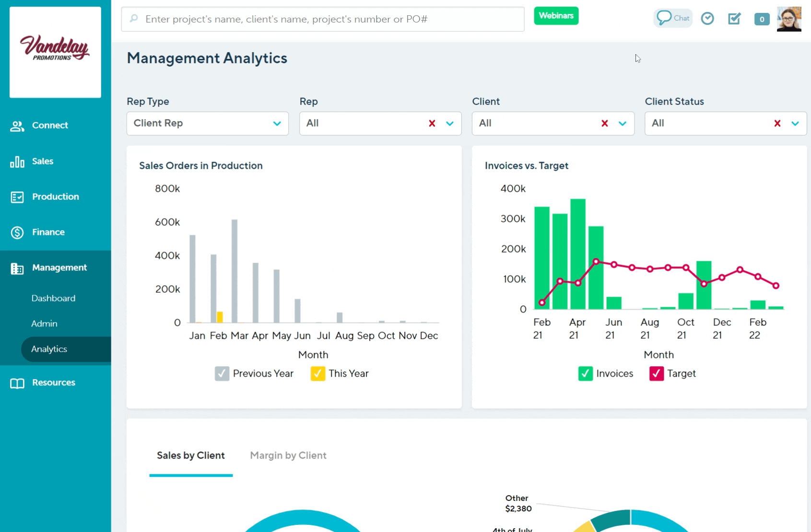Screen dimensions: 811x532
Task: Click the Connect people icon in sidebar
Action: click(x=17, y=126)
